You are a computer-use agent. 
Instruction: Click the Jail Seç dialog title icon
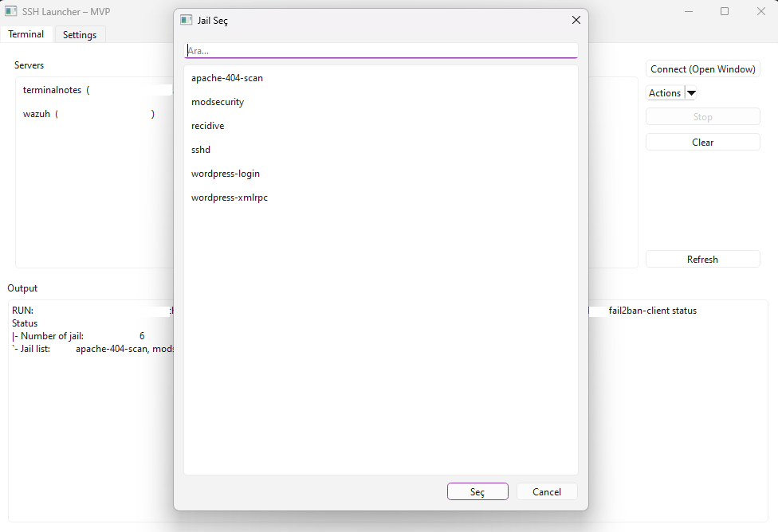point(187,21)
